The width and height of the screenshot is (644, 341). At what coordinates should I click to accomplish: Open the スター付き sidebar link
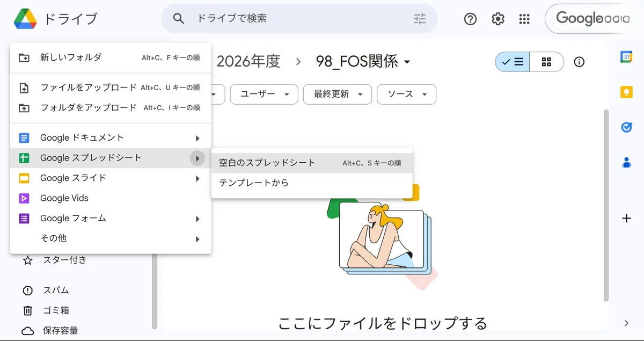click(x=64, y=260)
